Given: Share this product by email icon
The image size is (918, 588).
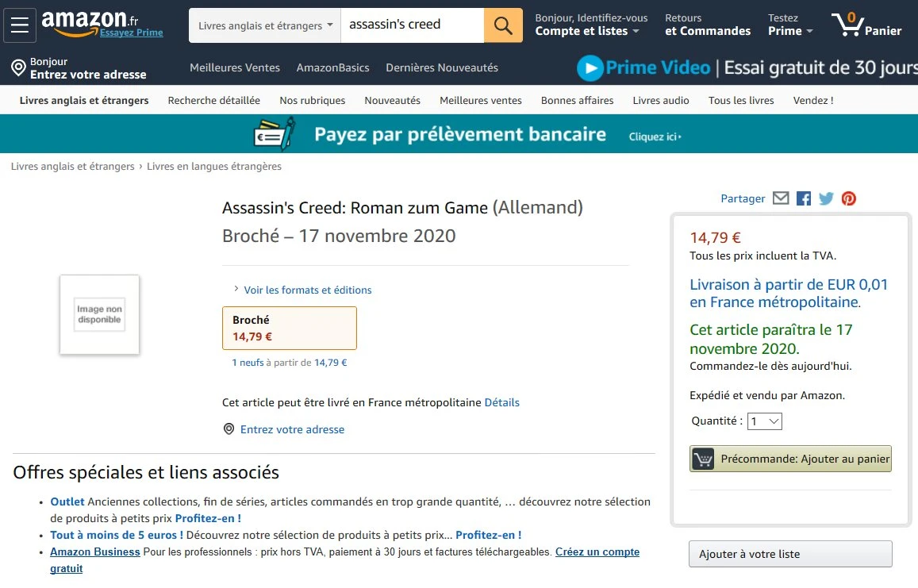Looking at the screenshot, I should click(781, 198).
